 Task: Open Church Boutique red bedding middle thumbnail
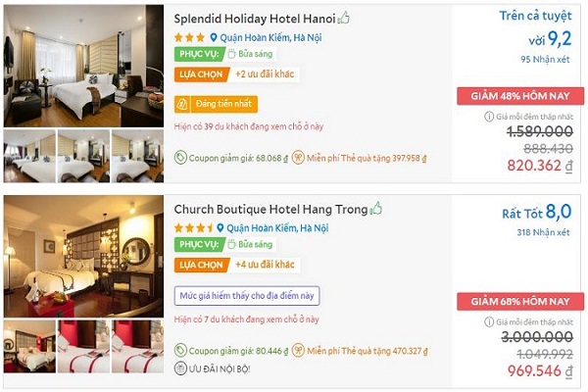pos(83,346)
